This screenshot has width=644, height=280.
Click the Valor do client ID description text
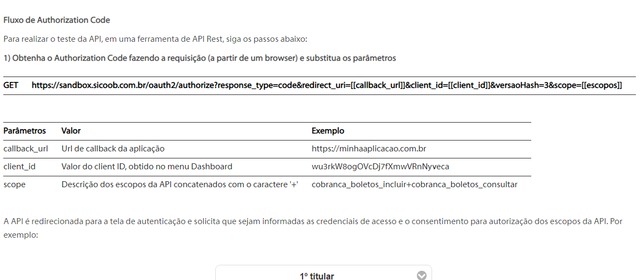tap(146, 167)
